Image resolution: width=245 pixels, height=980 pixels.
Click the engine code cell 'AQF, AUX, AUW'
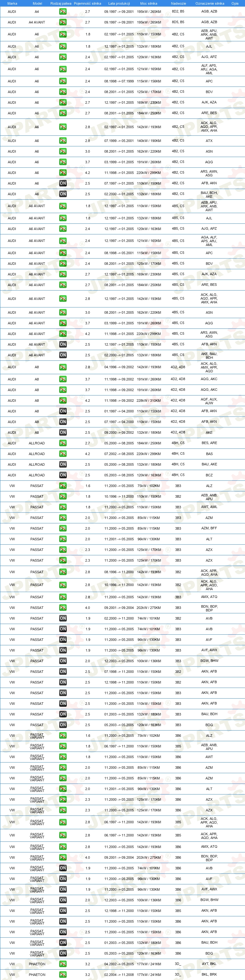[x=209, y=401]
